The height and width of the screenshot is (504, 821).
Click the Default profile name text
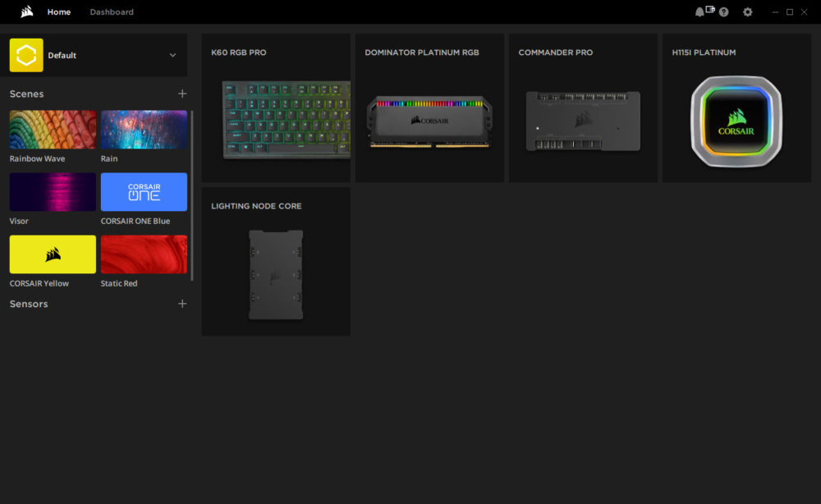62,56
